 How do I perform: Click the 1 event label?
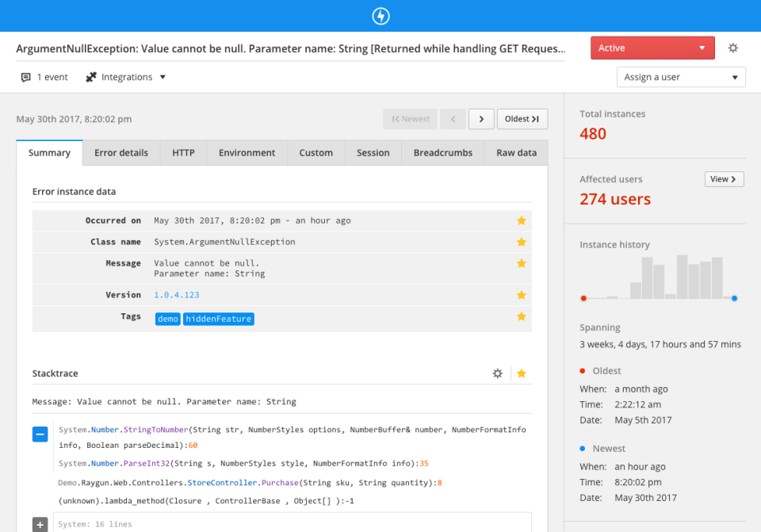[x=52, y=77]
